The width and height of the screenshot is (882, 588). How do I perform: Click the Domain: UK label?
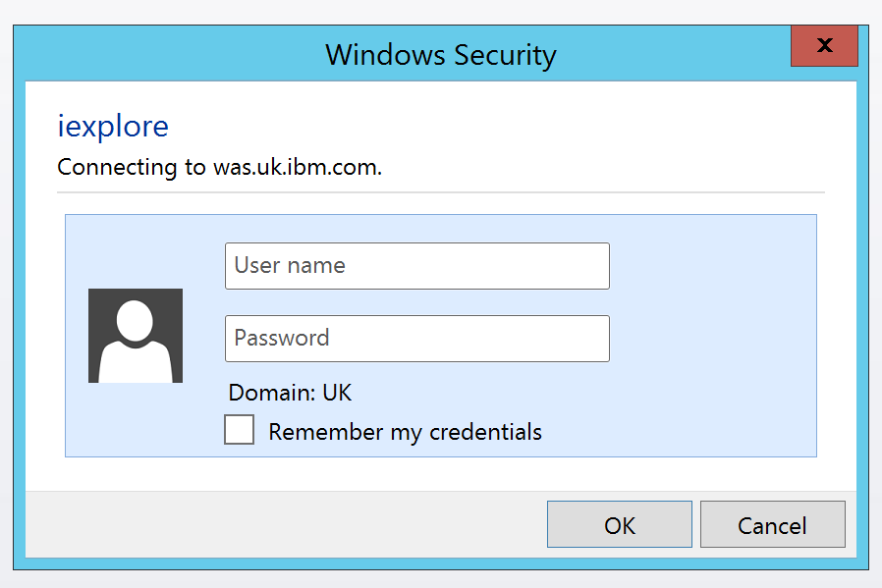[x=291, y=393]
